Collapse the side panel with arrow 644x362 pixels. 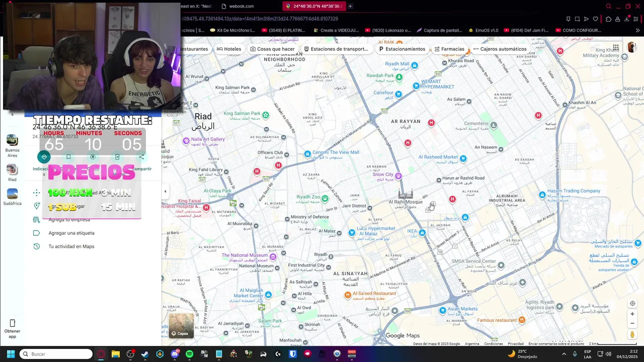tap(165, 191)
